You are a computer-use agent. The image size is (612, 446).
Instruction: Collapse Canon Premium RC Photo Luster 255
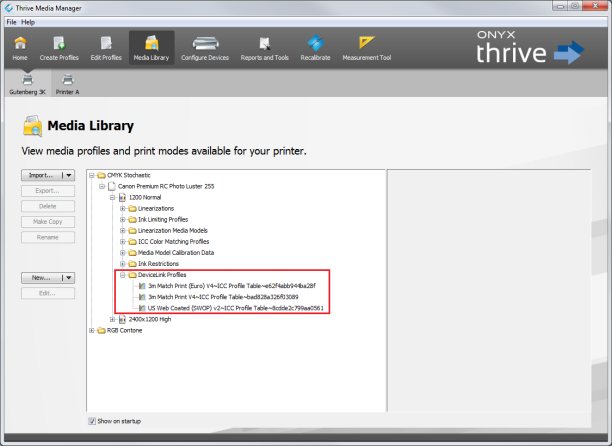pos(102,187)
